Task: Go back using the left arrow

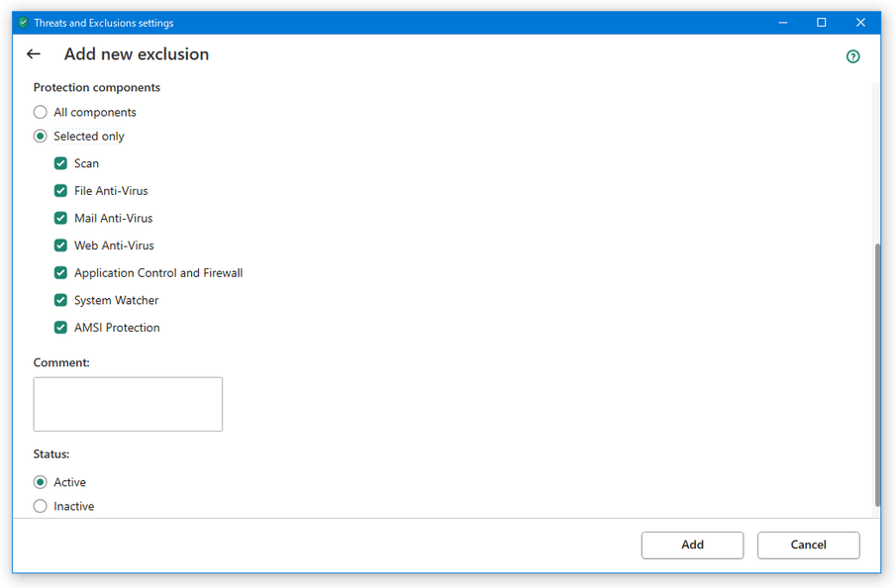Action: 34,54
